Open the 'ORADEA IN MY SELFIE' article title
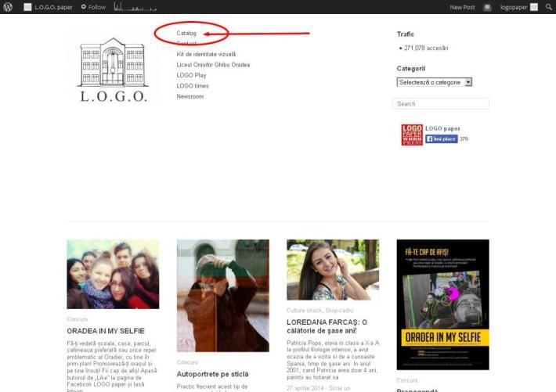 click(106, 332)
